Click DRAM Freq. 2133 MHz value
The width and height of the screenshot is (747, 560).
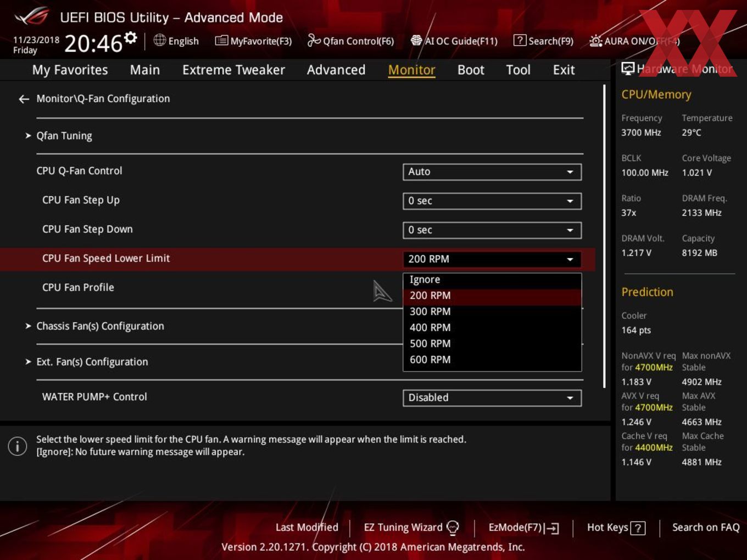(x=701, y=213)
